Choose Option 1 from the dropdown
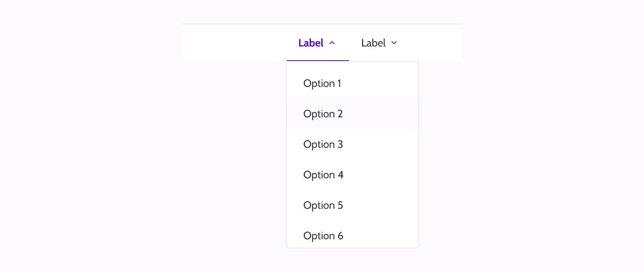644x272 pixels. pos(322,83)
